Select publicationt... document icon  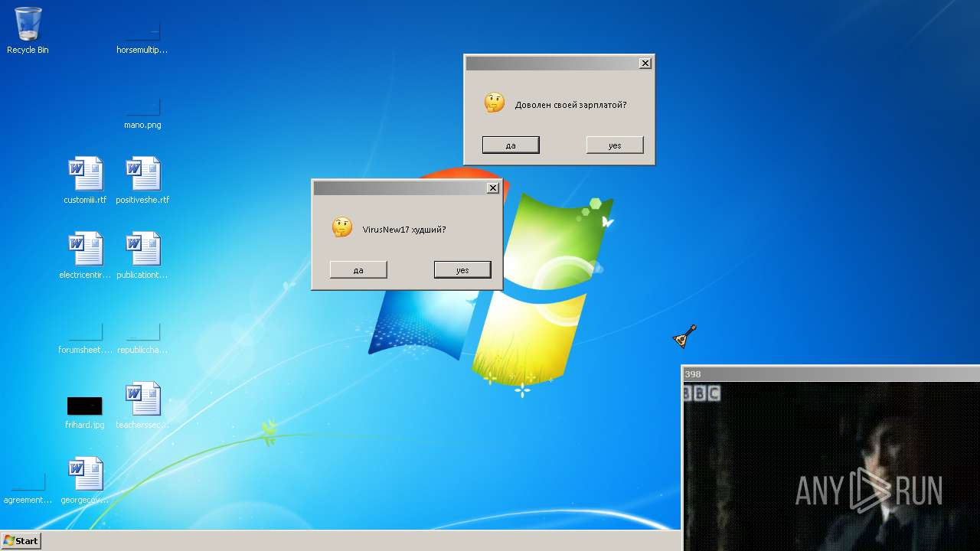pos(142,256)
